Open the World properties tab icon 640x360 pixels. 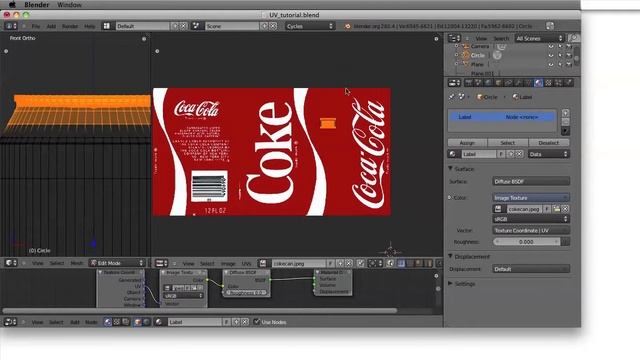click(x=488, y=83)
